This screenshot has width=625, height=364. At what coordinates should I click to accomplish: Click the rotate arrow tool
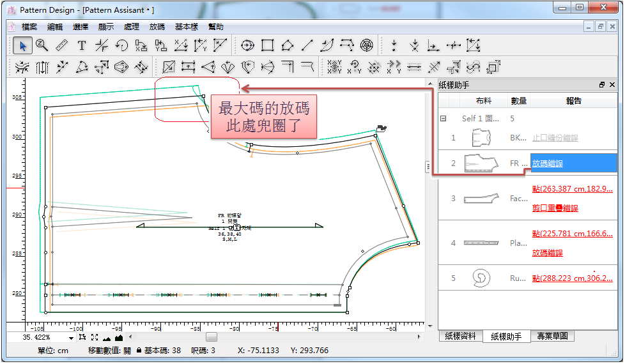tap(121, 45)
